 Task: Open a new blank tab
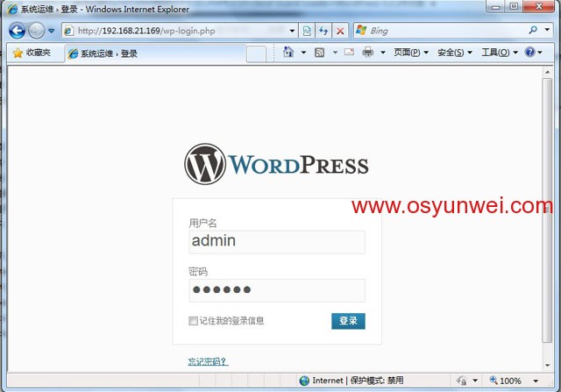point(256,54)
